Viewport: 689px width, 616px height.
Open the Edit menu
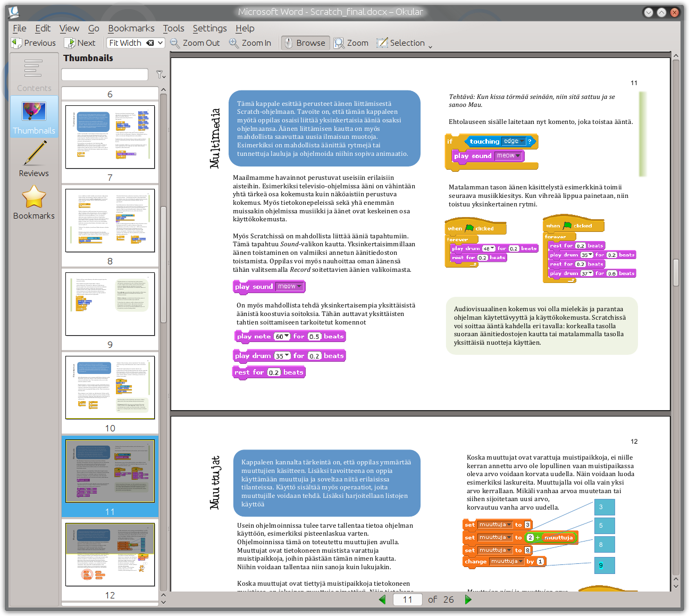coord(43,28)
